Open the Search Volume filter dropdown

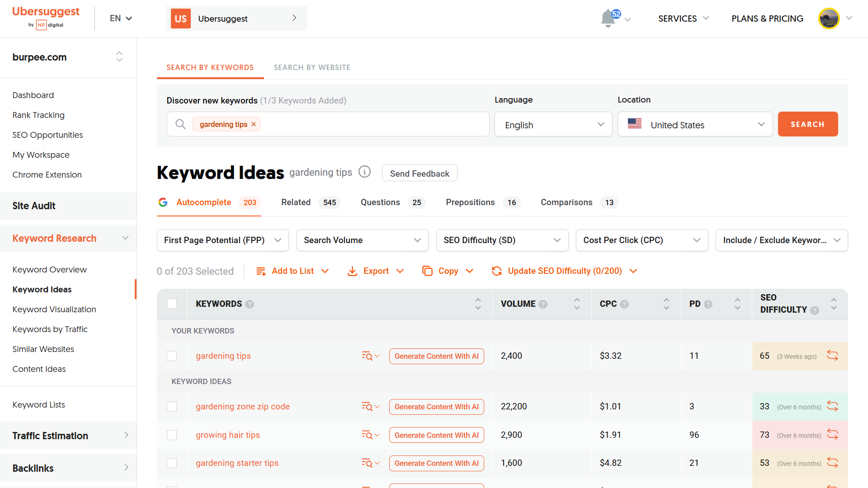363,240
